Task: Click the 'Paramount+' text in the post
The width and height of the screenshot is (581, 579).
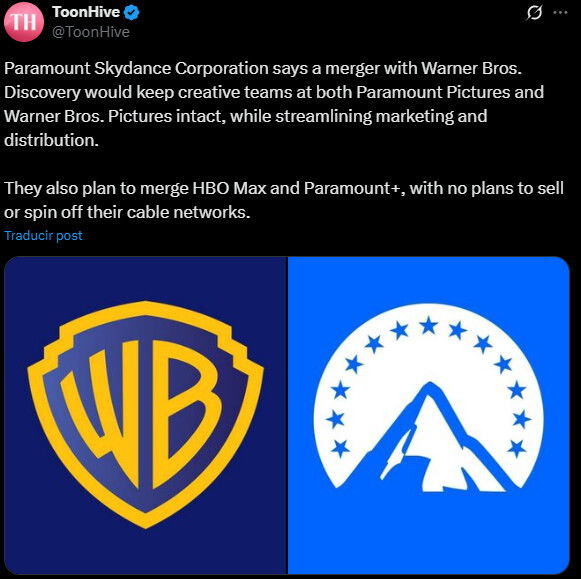Action: pyautogui.click(x=354, y=188)
